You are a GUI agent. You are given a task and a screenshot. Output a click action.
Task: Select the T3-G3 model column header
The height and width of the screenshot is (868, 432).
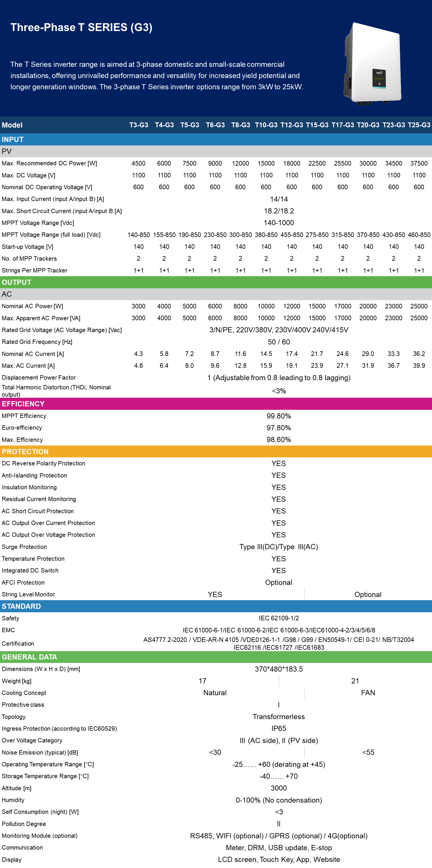139,125
